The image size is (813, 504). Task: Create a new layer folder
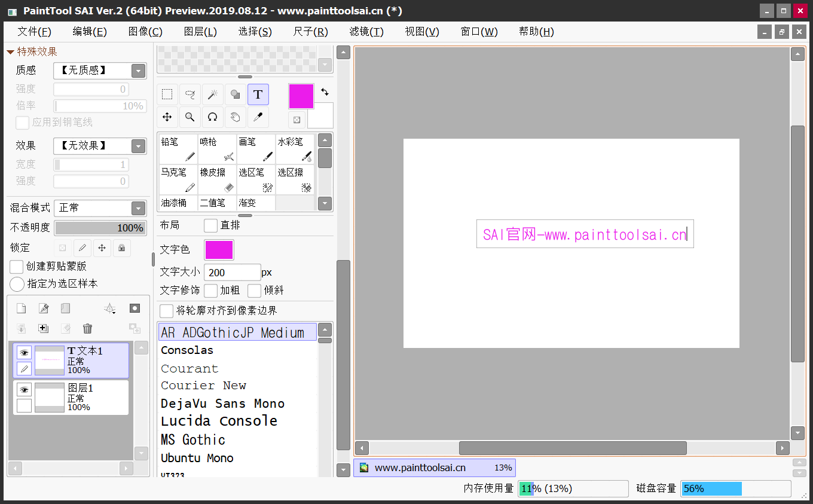[65, 308]
